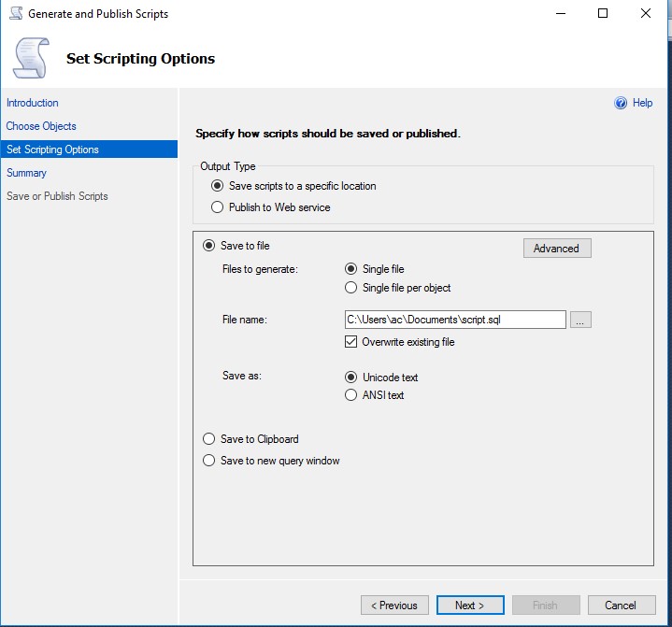Click the large script scroll header icon
672x627 pixels.
31,58
